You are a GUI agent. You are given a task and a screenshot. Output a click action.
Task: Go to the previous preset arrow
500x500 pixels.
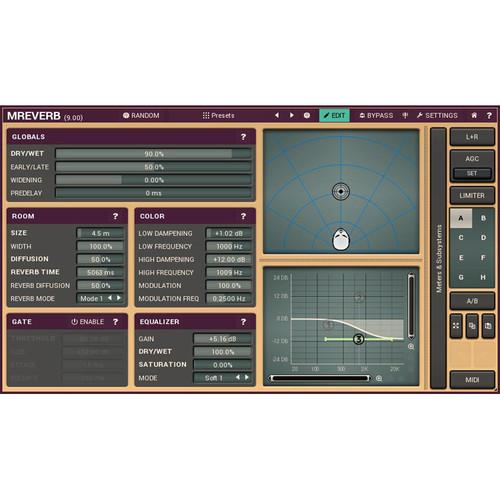pos(277,115)
